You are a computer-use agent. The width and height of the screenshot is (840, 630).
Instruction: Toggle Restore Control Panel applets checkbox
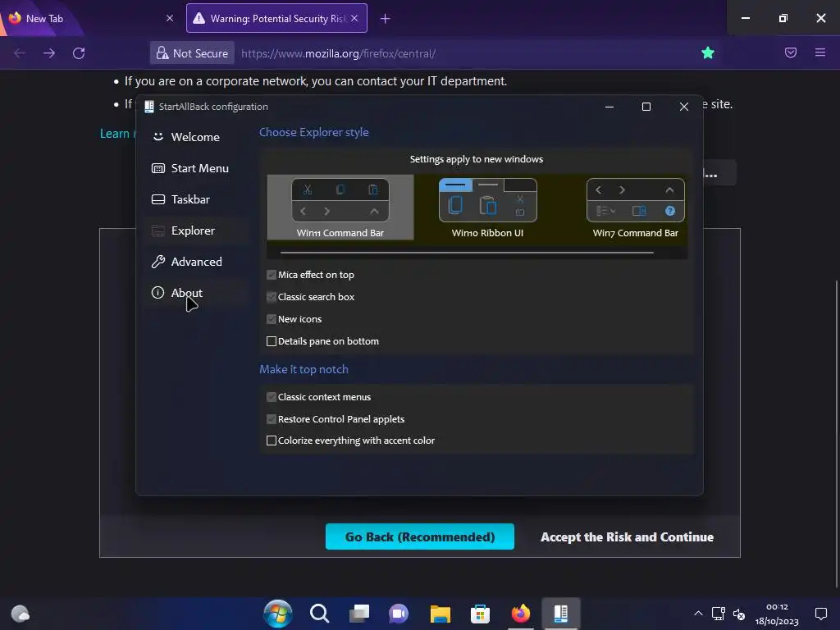[x=271, y=419]
